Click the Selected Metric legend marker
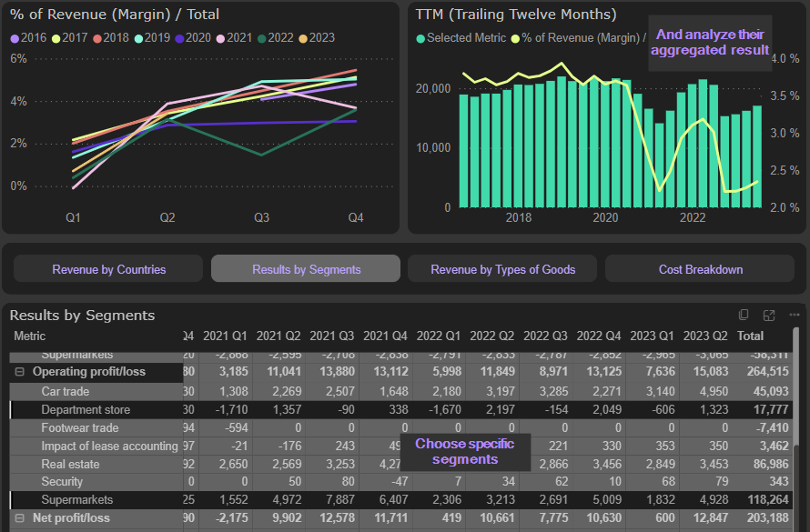The height and width of the screenshot is (532, 810). pos(420,38)
